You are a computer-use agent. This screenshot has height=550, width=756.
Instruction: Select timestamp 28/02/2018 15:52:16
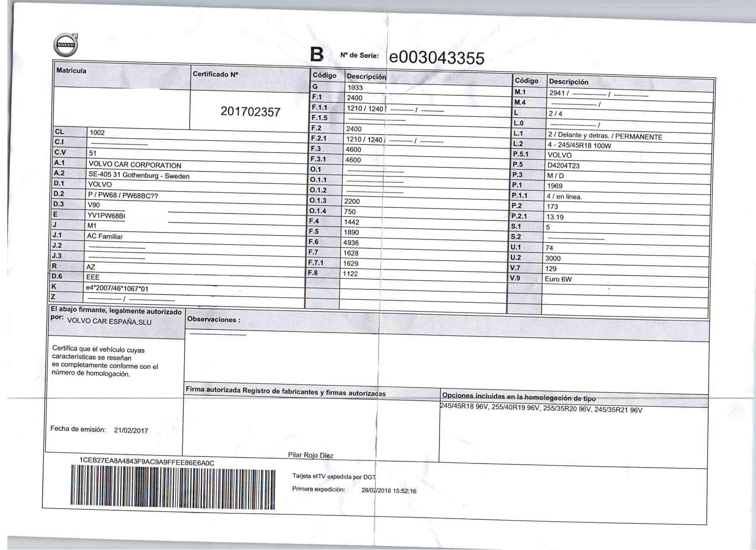(389, 491)
